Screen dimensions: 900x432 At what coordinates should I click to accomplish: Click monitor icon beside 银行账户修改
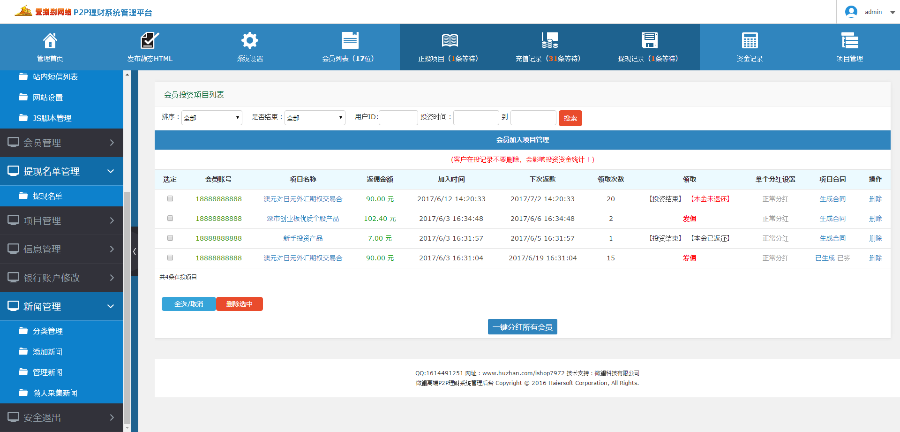tap(13, 278)
